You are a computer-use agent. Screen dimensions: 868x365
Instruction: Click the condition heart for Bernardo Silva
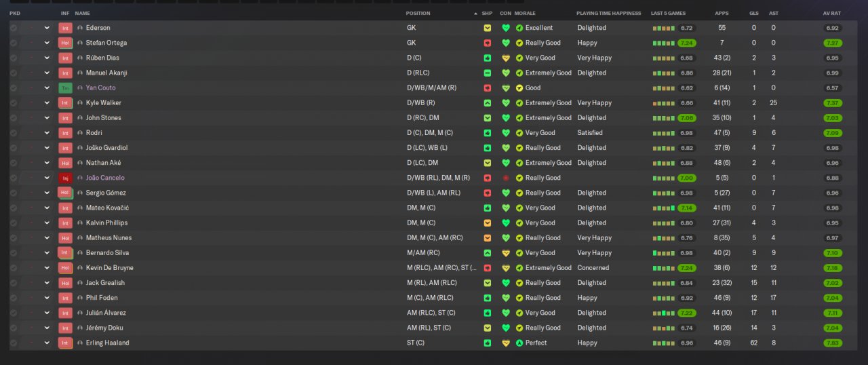[x=505, y=252]
